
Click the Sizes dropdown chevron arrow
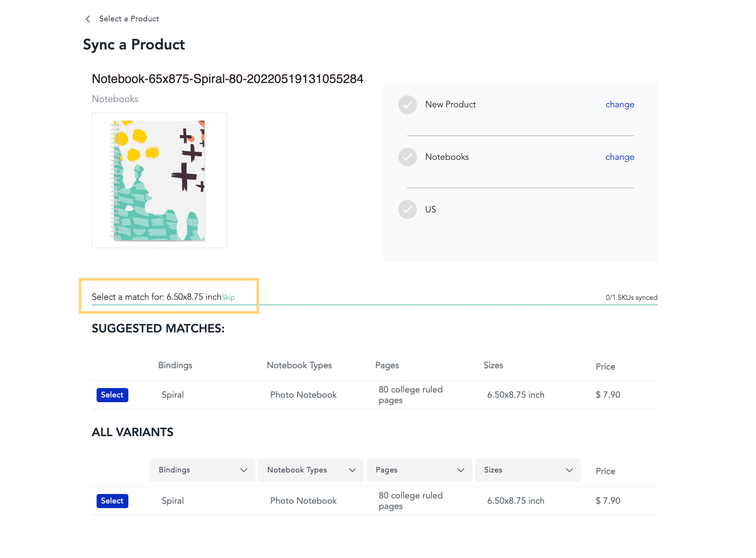pos(569,470)
